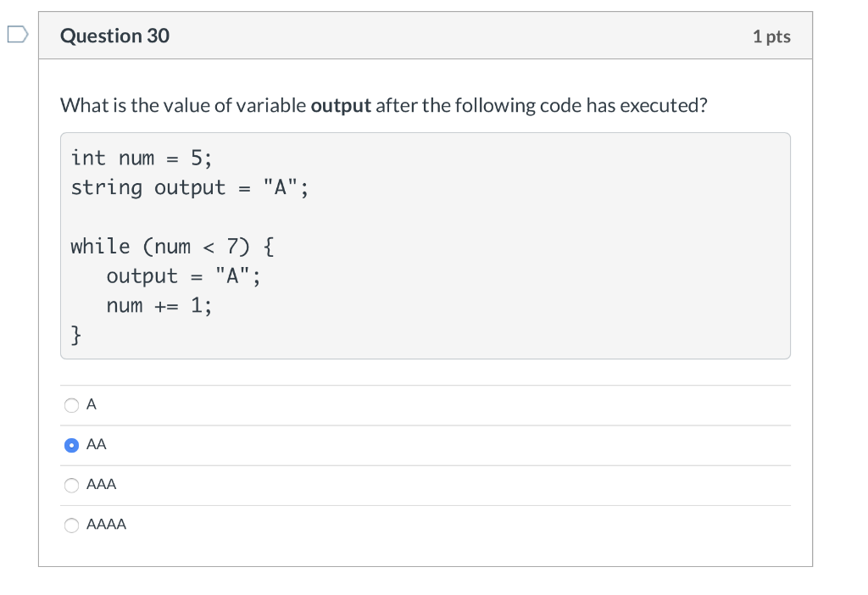Choose the AAAA radio button

pos(72,525)
